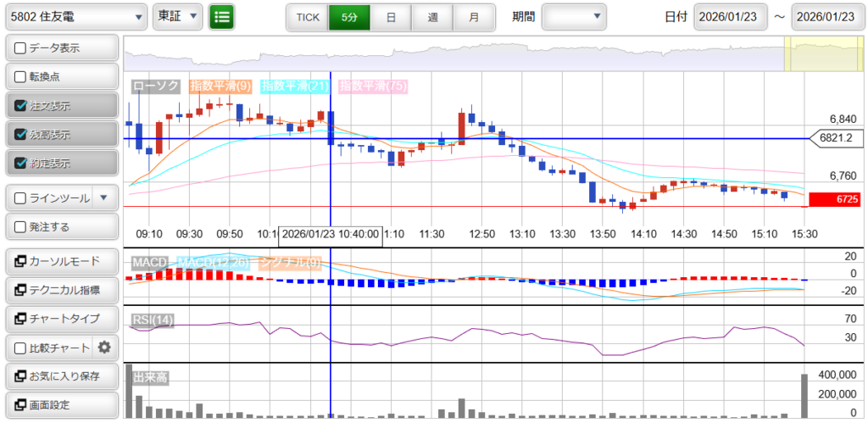Click the start date field 2026/01/23
The height and width of the screenshot is (423, 868).
(x=731, y=17)
